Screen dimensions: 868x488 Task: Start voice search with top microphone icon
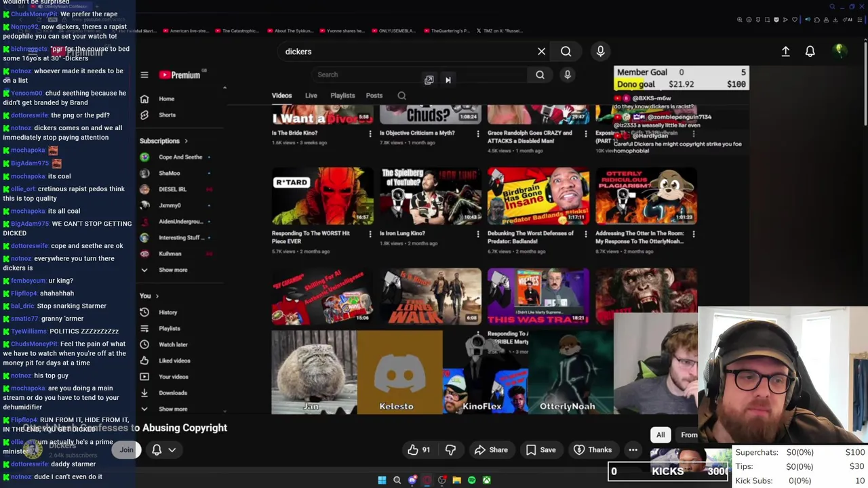[600, 52]
